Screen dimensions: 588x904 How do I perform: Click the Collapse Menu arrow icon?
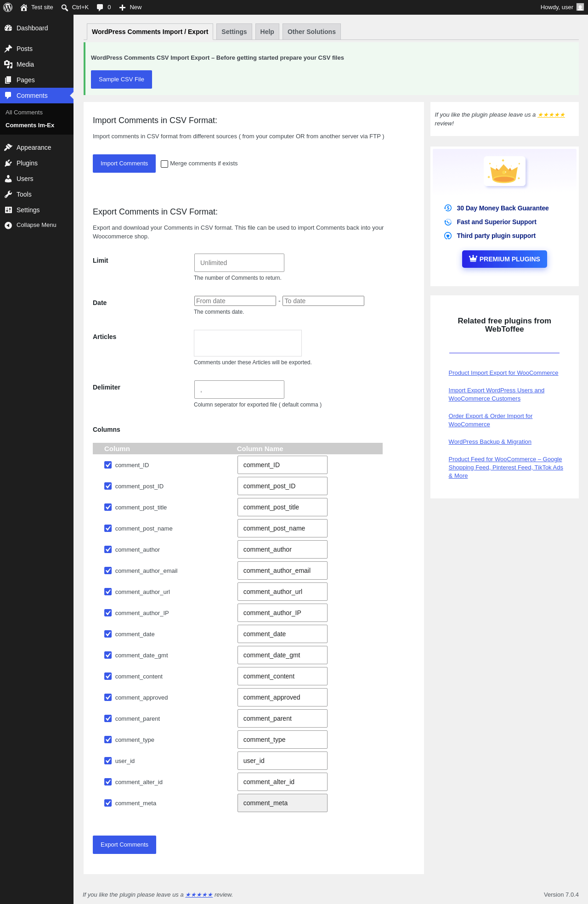(x=8, y=225)
